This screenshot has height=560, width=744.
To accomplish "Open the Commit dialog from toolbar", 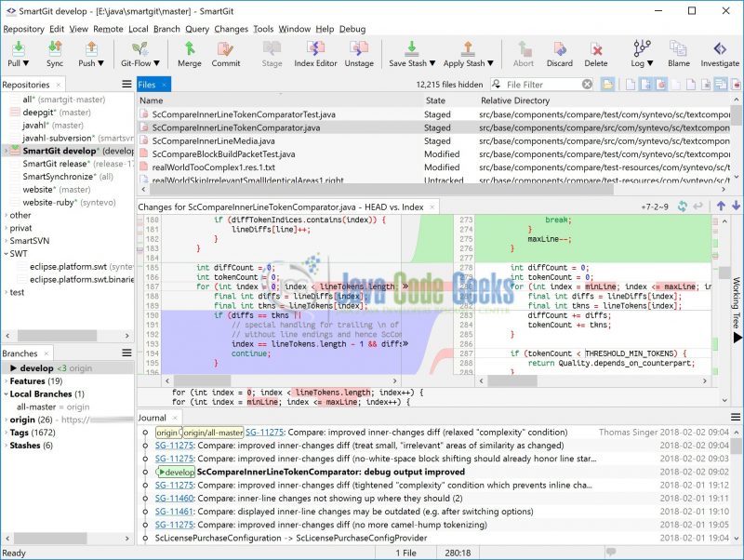I will click(x=225, y=49).
